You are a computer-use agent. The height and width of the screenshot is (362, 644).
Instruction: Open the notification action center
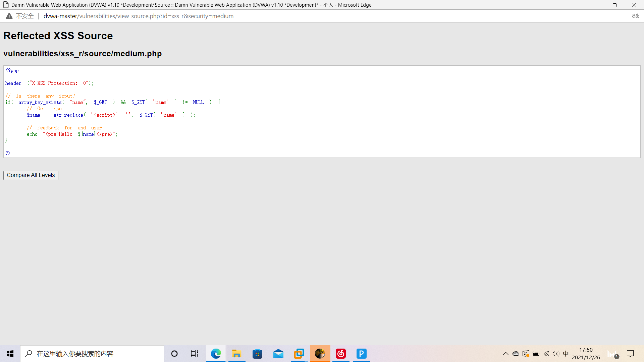630,354
